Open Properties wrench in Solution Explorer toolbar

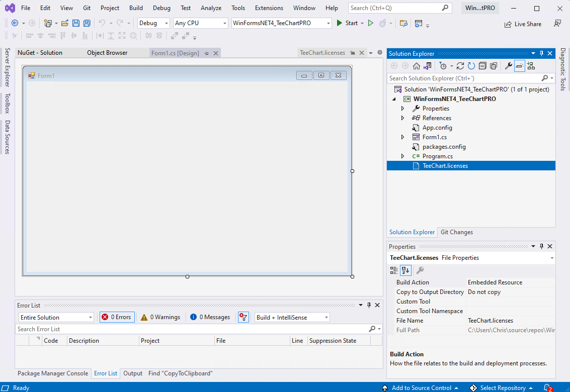click(x=509, y=66)
